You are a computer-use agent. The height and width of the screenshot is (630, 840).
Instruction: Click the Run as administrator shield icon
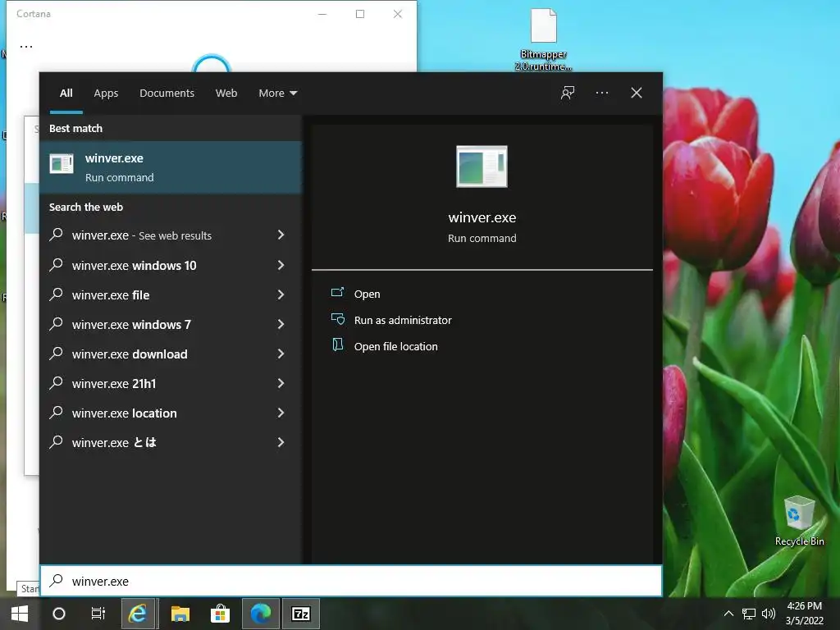[337, 319]
